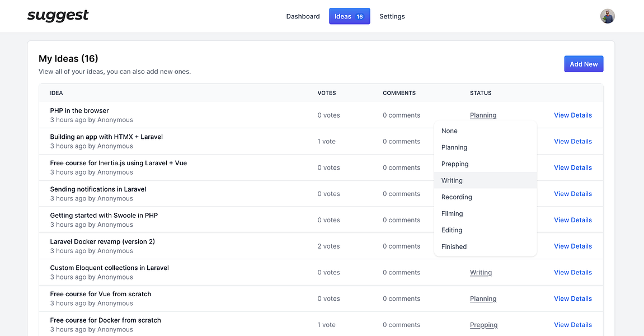Pick Recording from the status list
Viewport: 644px width, 336px height.
(x=457, y=197)
